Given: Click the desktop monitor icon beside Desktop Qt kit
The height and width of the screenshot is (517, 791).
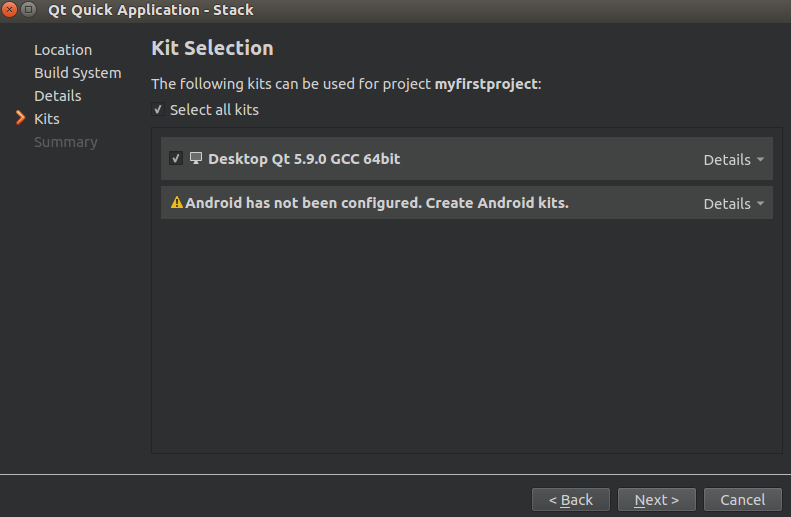Looking at the screenshot, I should [x=196, y=158].
